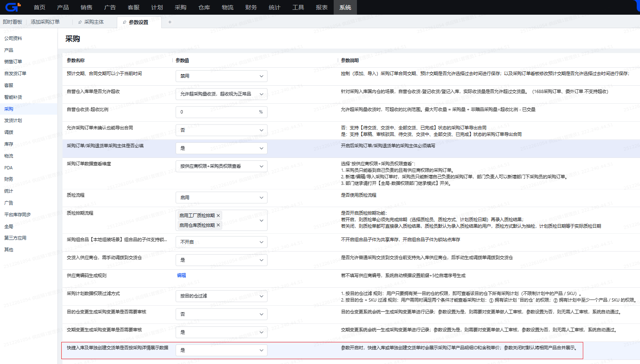Click the 编辑 link for 供应商编码生成规则
Image resolution: width=640 pixels, height=364 pixels.
point(181,275)
